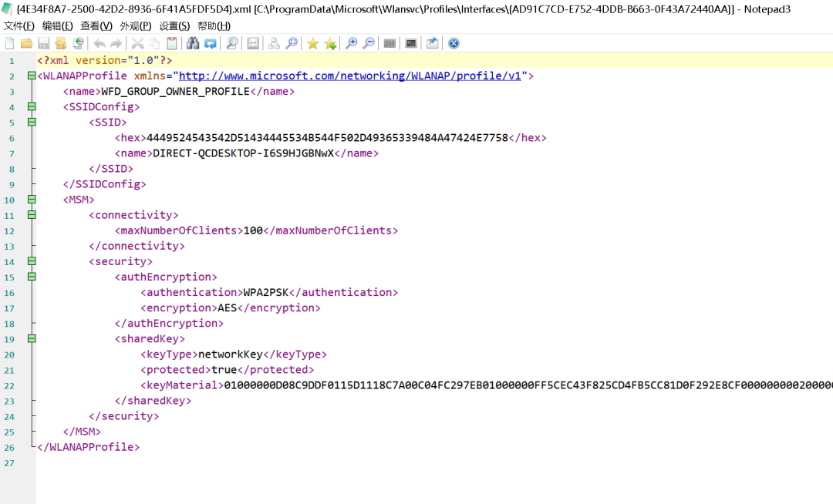Add to favorites with the star-plus icon
Viewport: 833px width, 504px height.
point(330,43)
